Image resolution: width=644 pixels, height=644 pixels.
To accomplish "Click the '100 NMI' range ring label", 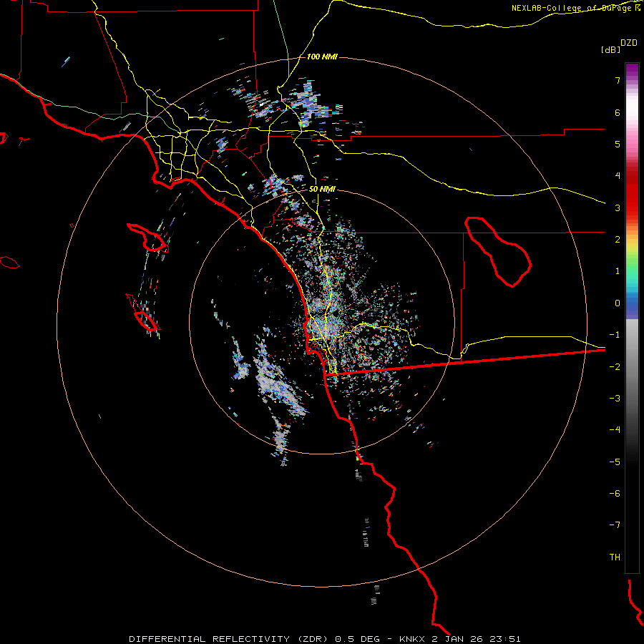I will (x=322, y=57).
